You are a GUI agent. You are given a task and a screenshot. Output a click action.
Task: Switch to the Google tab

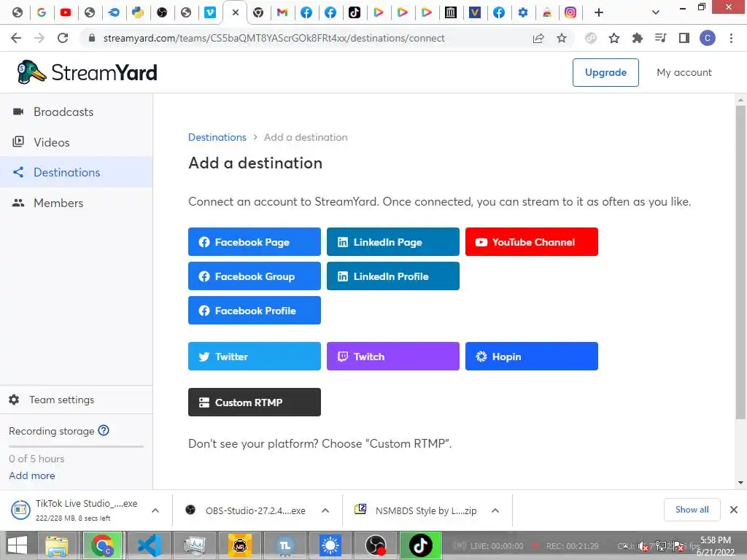(42, 13)
